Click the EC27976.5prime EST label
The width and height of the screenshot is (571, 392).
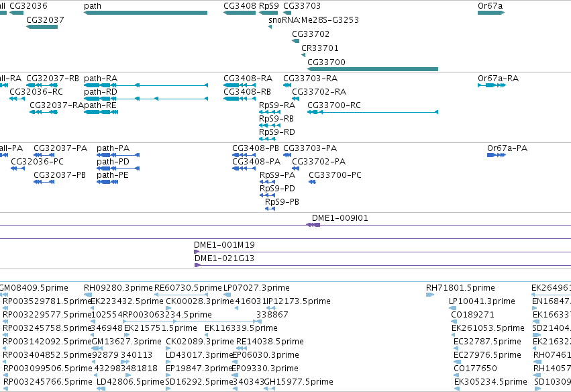pyautogui.click(x=488, y=355)
